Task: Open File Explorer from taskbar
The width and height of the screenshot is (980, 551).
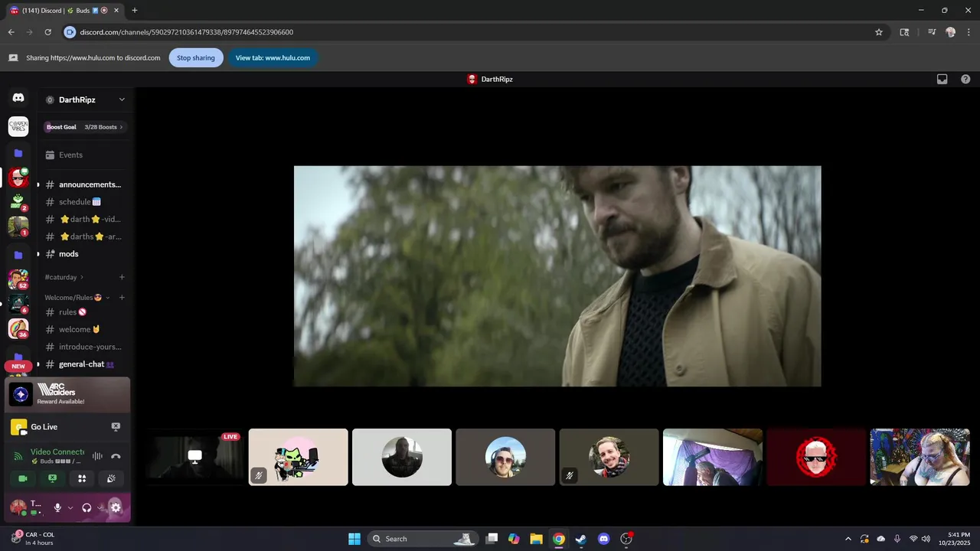Action: (536, 539)
